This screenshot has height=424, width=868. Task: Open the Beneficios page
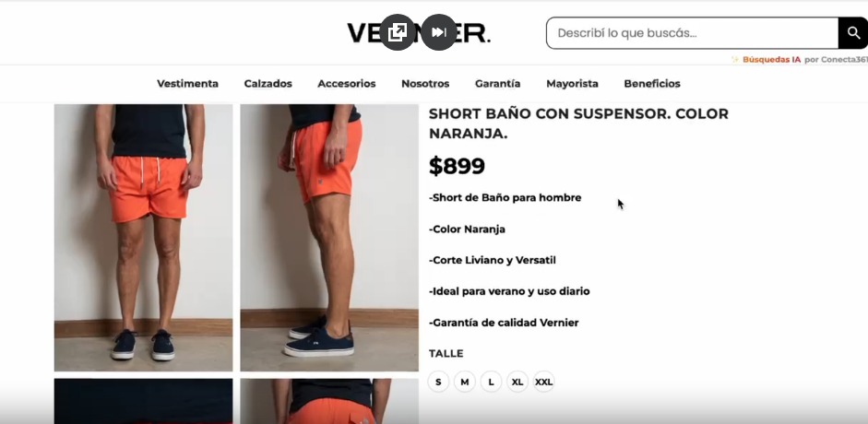(652, 84)
